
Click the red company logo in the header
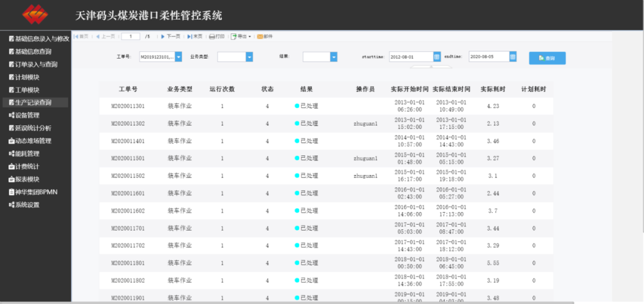click(35, 14)
